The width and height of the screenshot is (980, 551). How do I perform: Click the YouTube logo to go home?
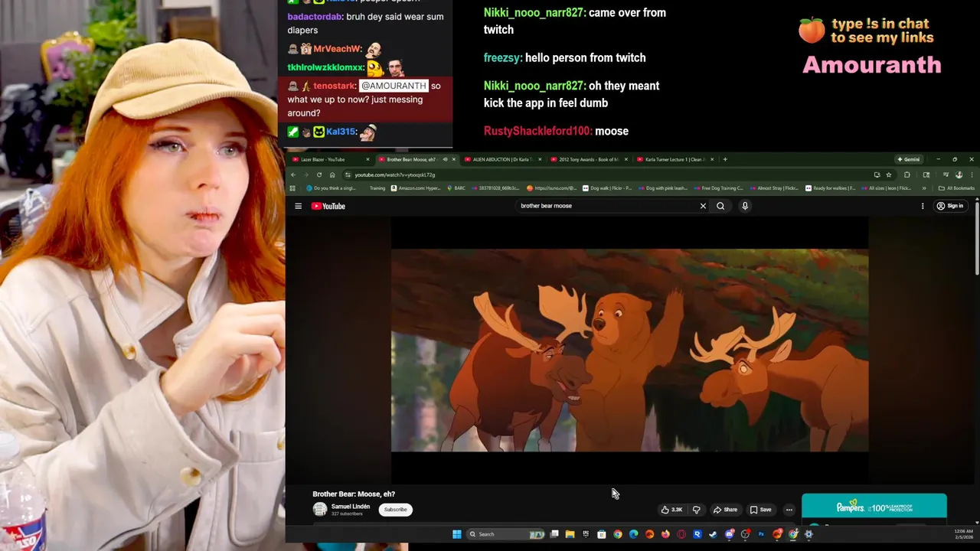click(x=328, y=206)
